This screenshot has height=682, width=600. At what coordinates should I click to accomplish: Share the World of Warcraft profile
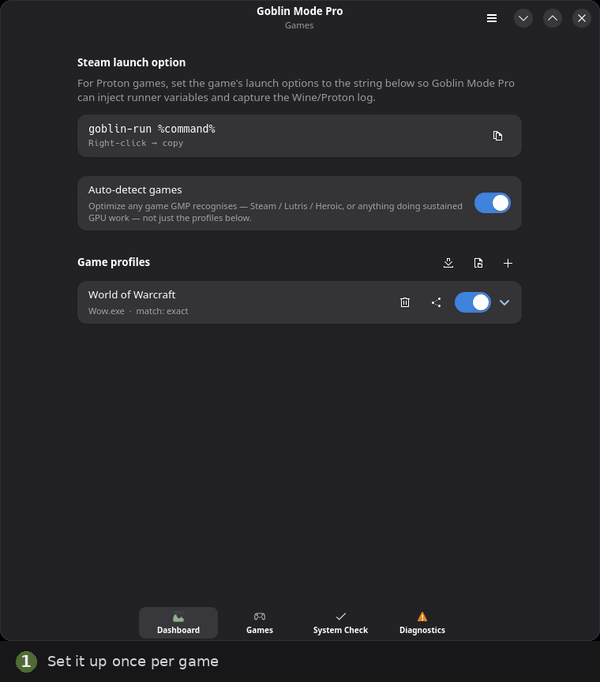pos(436,302)
